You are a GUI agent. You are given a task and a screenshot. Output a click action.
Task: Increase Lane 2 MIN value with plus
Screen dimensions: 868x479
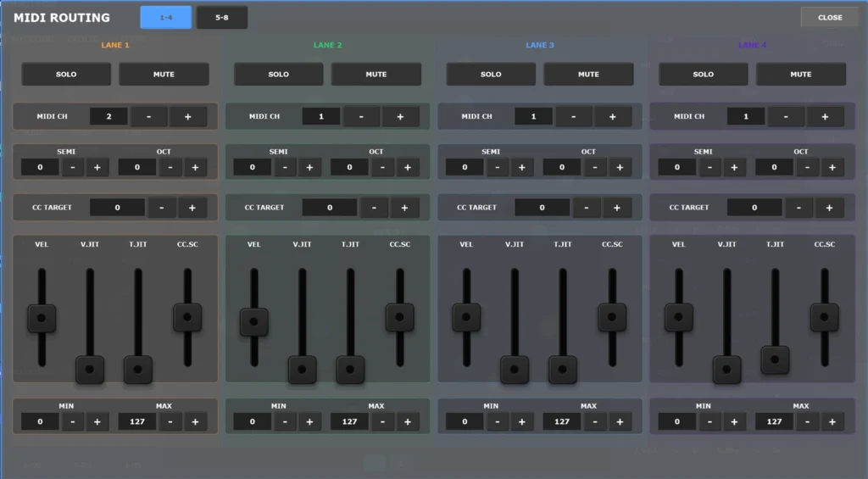(x=309, y=422)
